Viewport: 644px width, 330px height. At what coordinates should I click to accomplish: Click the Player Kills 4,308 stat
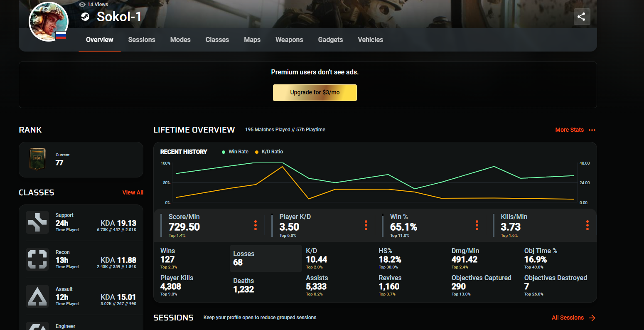click(x=177, y=286)
